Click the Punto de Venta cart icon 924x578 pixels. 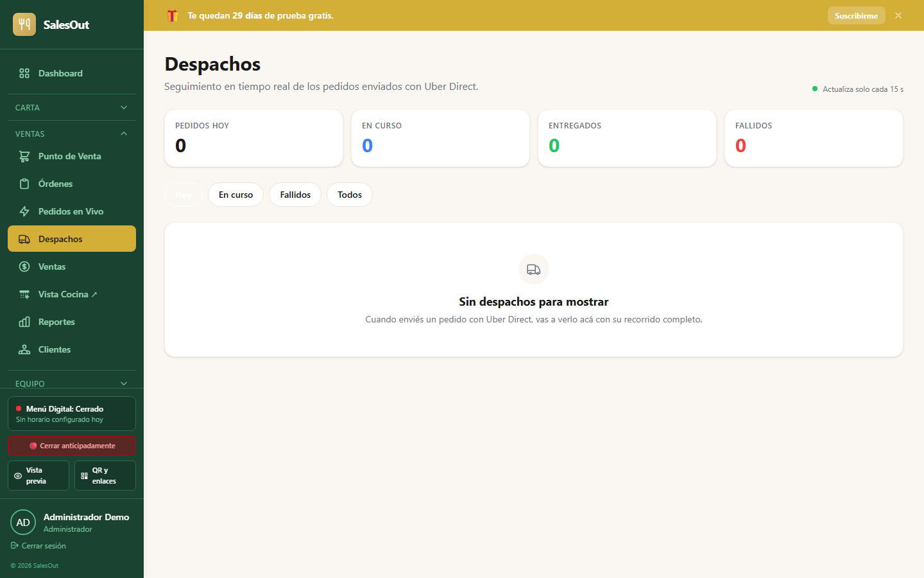tap(24, 156)
